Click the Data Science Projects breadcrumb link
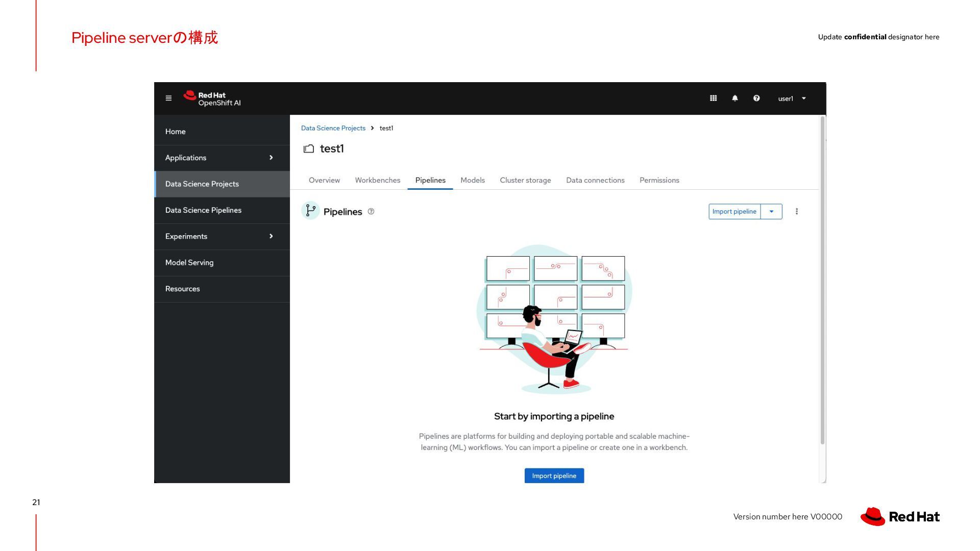 click(333, 128)
